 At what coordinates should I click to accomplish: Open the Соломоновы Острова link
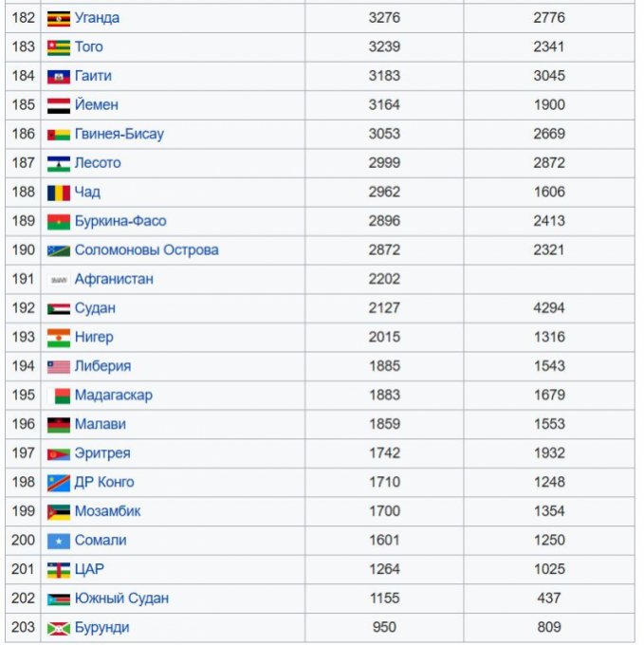(x=146, y=250)
